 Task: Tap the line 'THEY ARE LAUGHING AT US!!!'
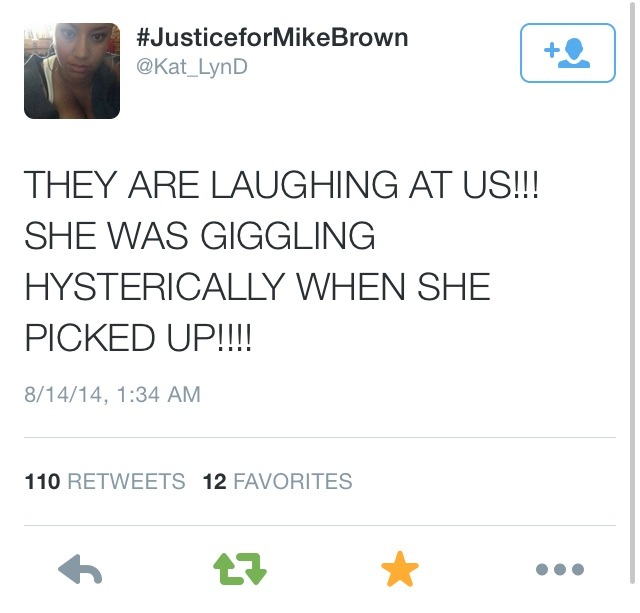pos(281,185)
